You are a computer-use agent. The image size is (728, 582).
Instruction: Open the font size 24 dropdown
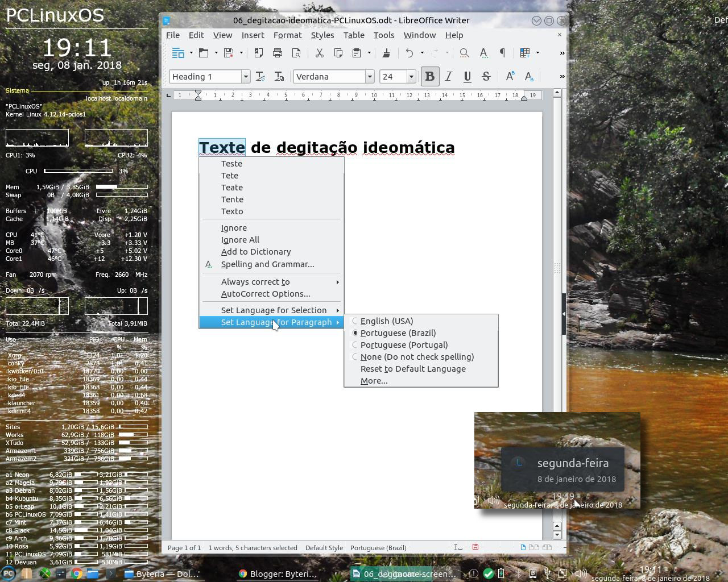411,77
